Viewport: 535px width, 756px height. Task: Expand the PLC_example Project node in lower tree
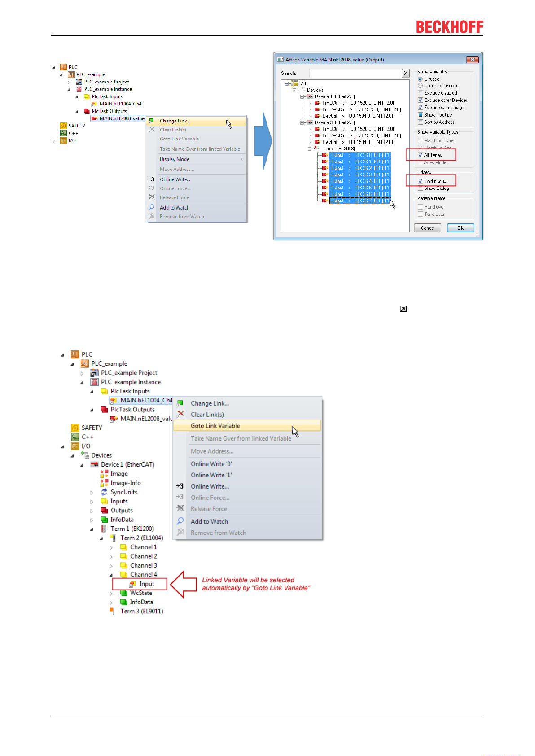point(82,373)
